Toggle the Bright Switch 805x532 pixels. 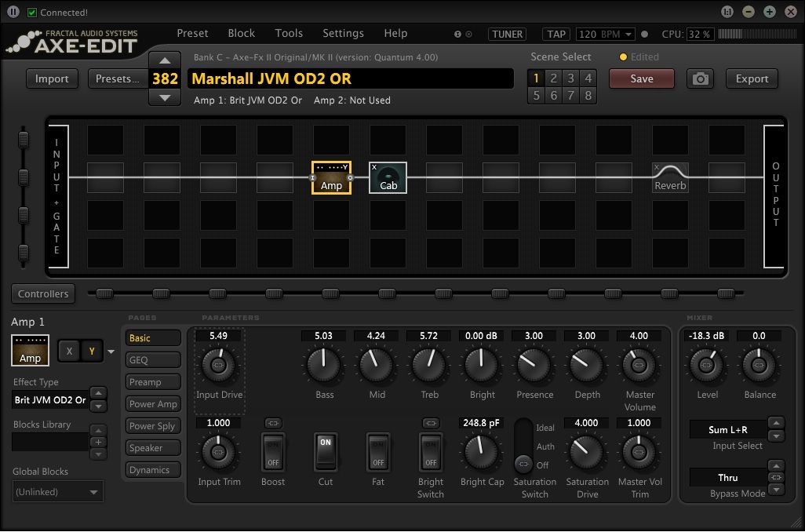click(x=430, y=453)
